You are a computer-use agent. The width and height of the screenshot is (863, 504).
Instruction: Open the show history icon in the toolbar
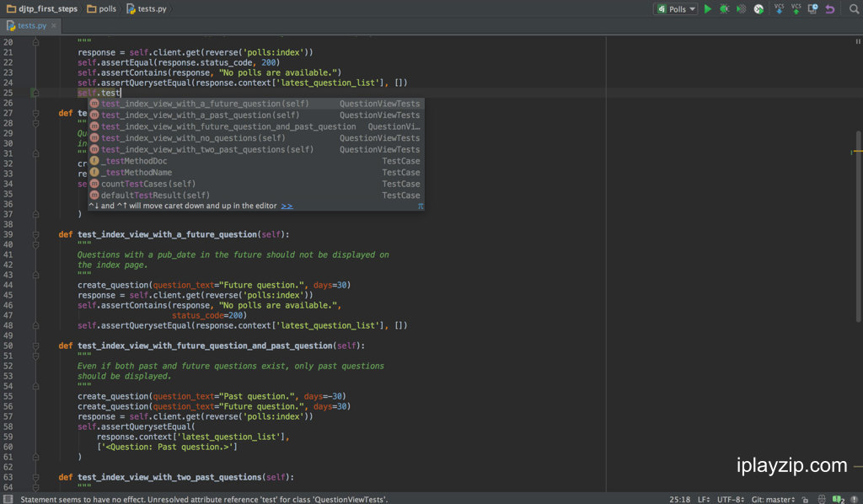(812, 8)
